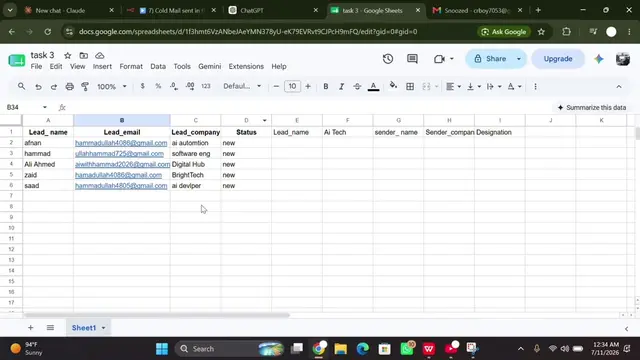Check the cloud save status icon

click(x=100, y=56)
